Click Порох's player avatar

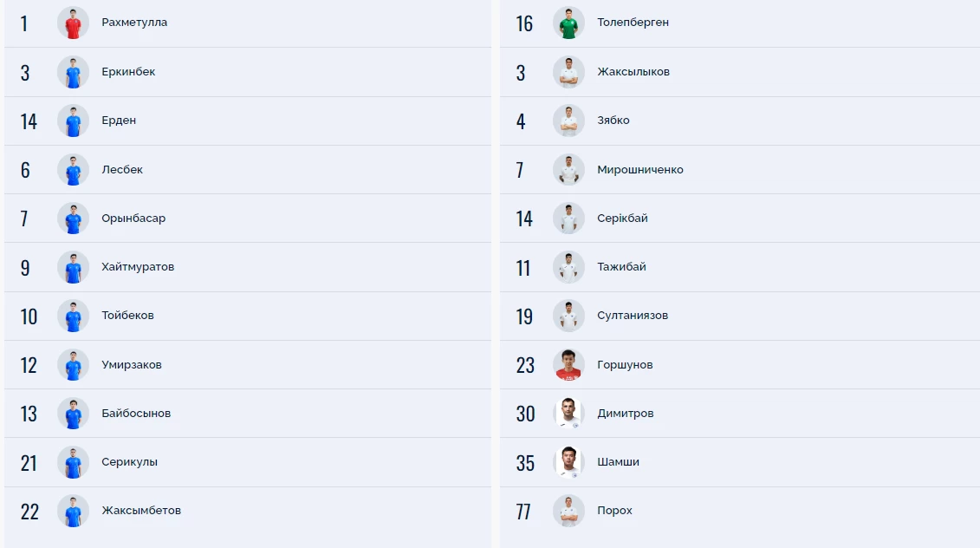click(x=568, y=511)
